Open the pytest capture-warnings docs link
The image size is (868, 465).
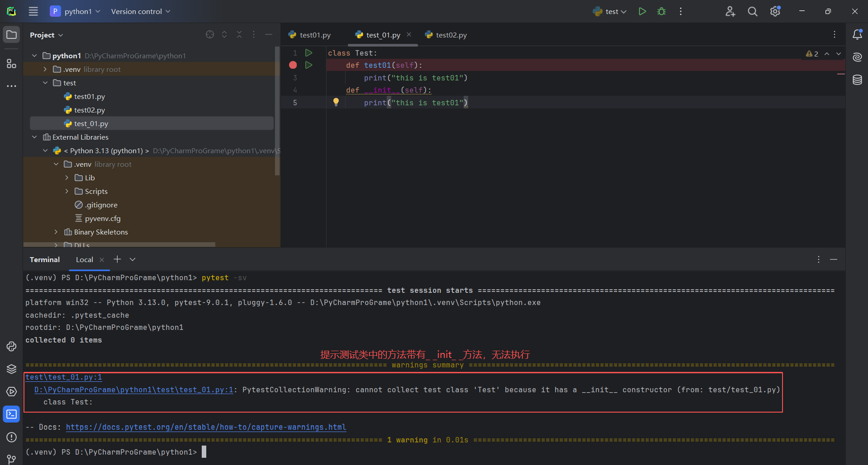click(206, 427)
